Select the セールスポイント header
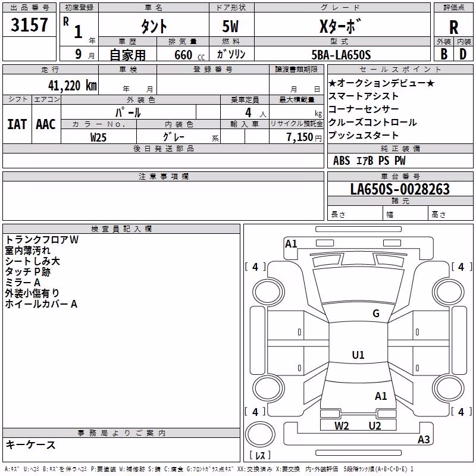Image resolution: width=476 pixels, height=476 pixels. [400, 70]
